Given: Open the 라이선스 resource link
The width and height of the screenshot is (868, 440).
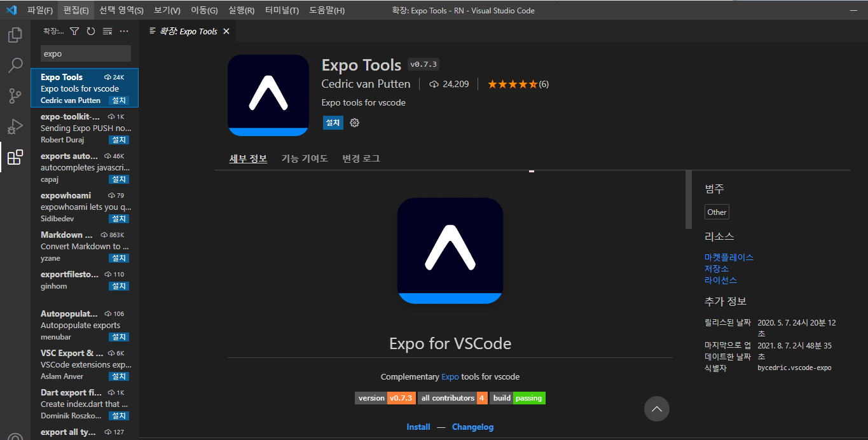Looking at the screenshot, I should pyautogui.click(x=720, y=280).
